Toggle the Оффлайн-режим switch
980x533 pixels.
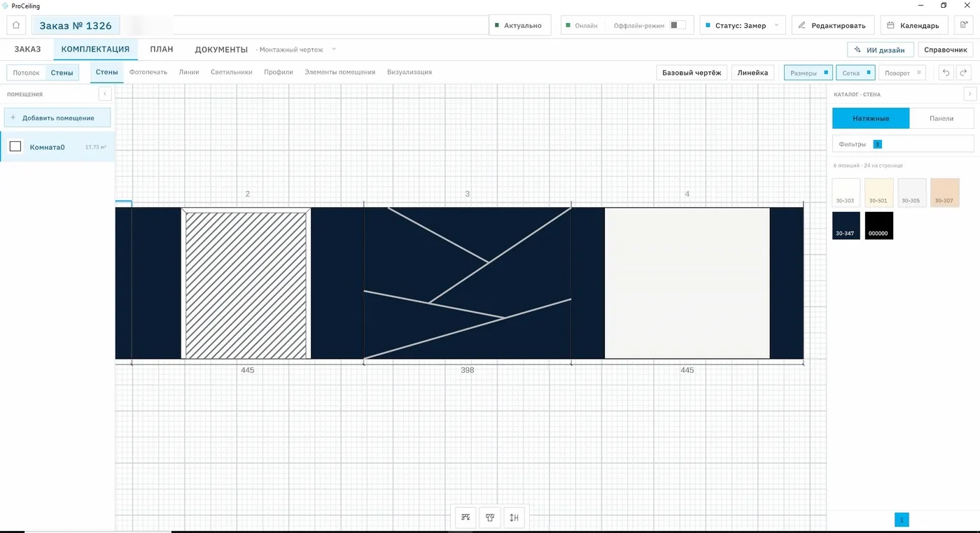[x=677, y=25]
